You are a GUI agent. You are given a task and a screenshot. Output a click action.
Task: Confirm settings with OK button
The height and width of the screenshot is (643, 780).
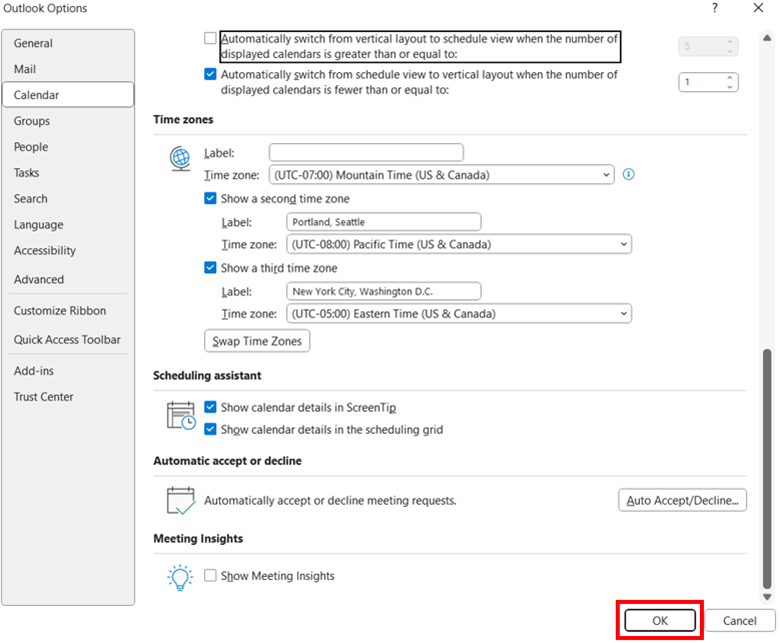click(660, 621)
